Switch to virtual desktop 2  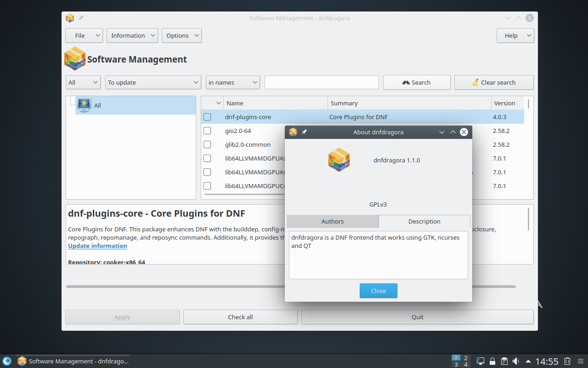point(466,358)
